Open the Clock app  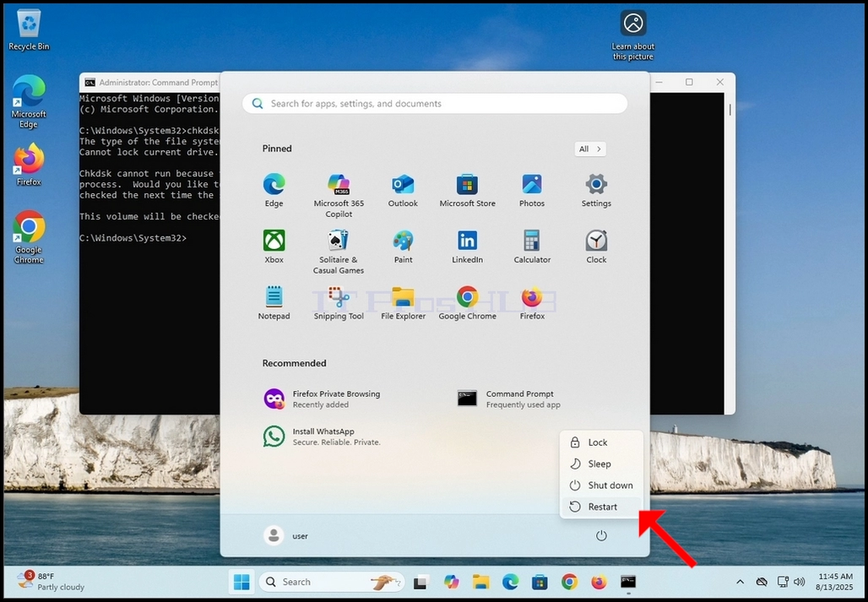[596, 247]
